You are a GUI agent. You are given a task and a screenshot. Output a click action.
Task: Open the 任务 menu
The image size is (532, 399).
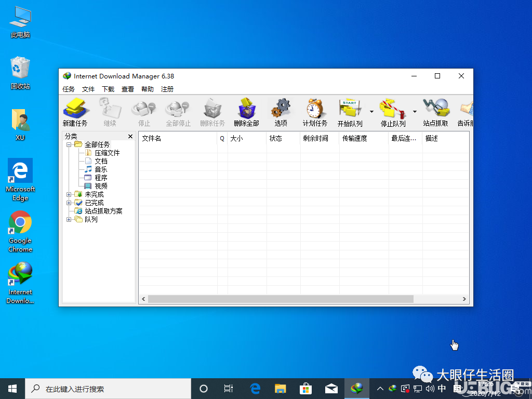pyautogui.click(x=69, y=89)
